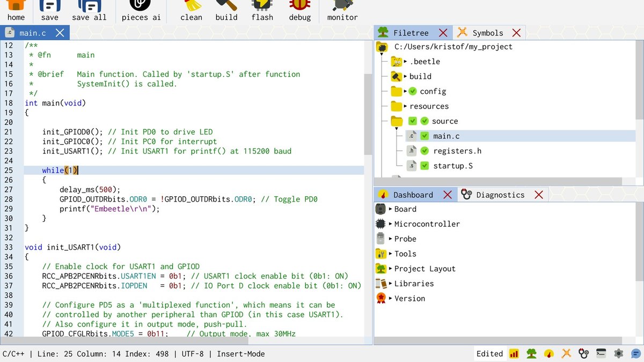
Task: Show Filetree via status bar tree icon
Action: point(531,353)
